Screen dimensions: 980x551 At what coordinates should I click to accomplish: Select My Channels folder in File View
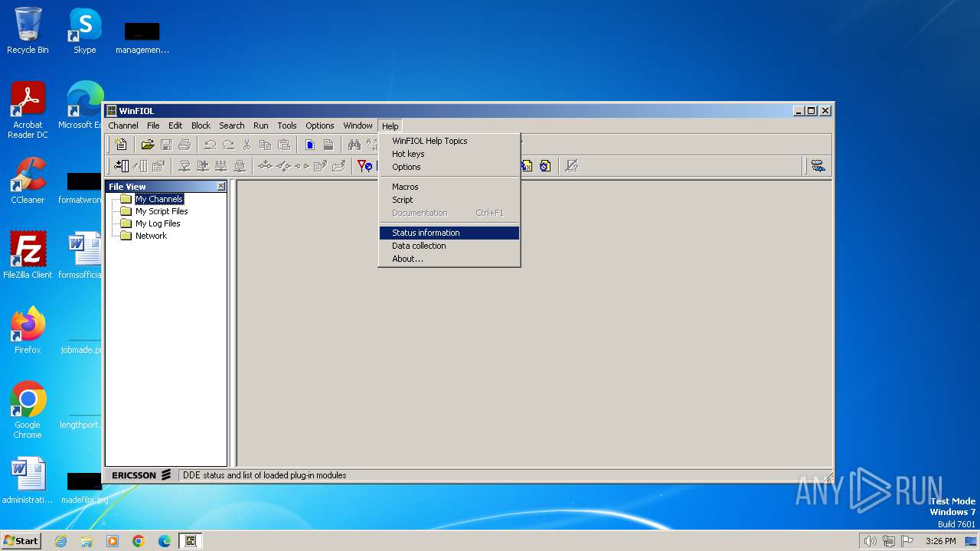[x=159, y=199]
